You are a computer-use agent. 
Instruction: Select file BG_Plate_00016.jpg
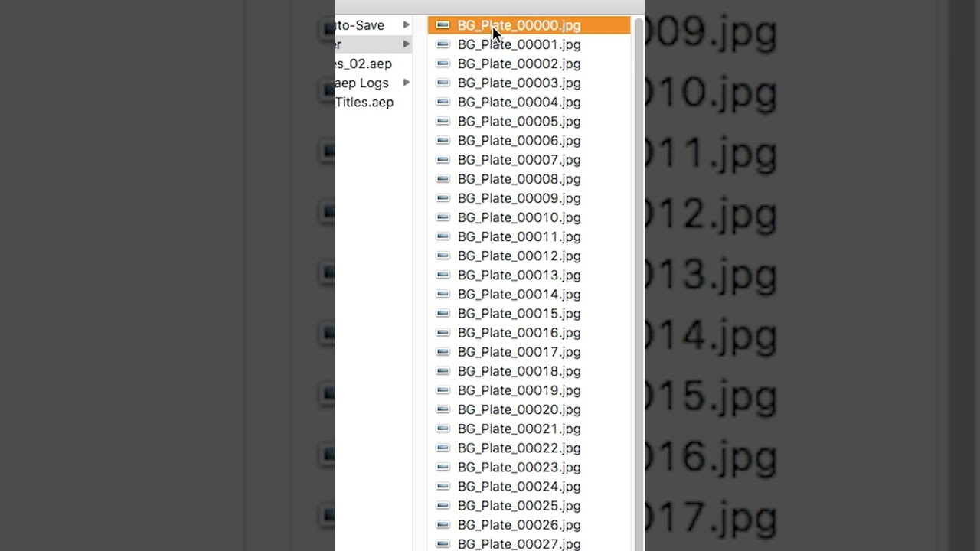(x=529, y=333)
